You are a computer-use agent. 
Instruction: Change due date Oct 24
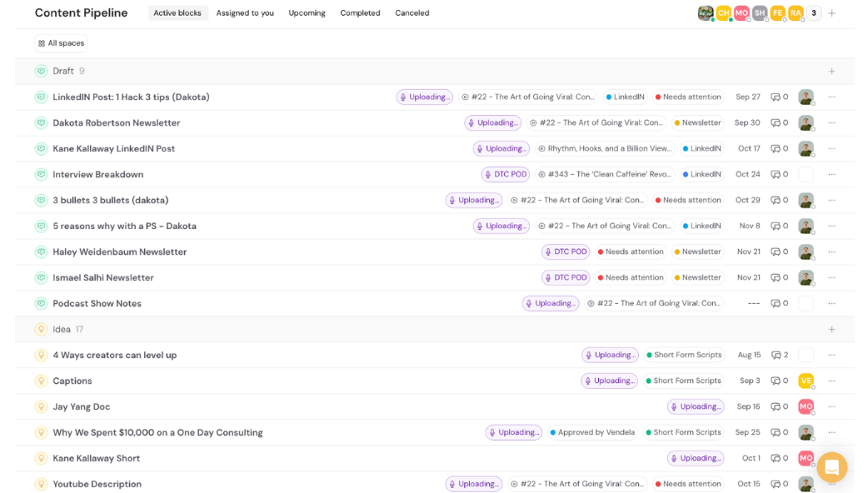pyautogui.click(x=748, y=174)
